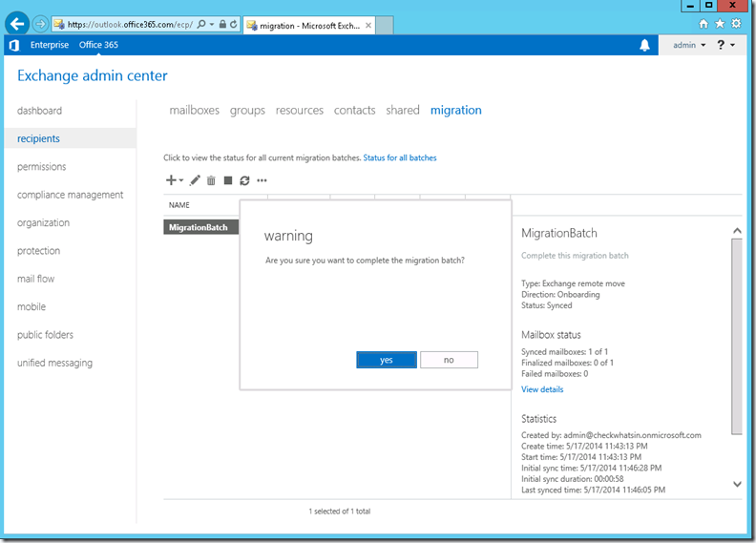The height and width of the screenshot is (543, 756).
Task: Open the Status for all batches link
Action: click(x=400, y=157)
